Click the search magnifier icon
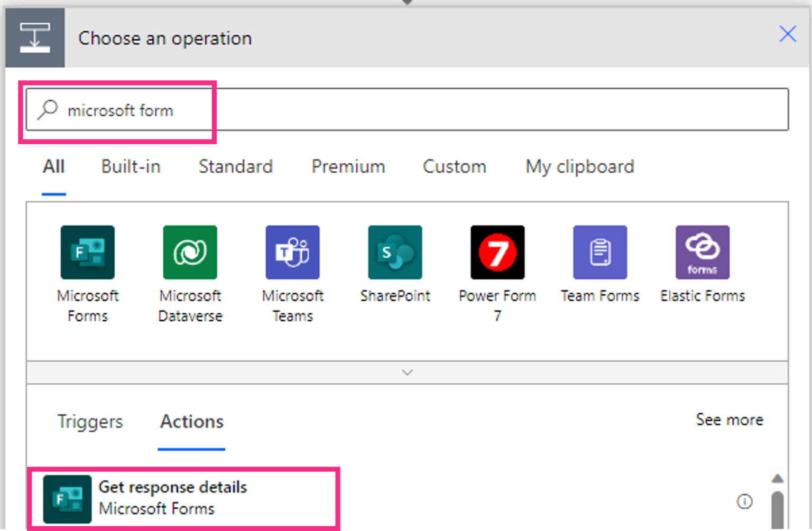812x531 pixels. pos(47,109)
